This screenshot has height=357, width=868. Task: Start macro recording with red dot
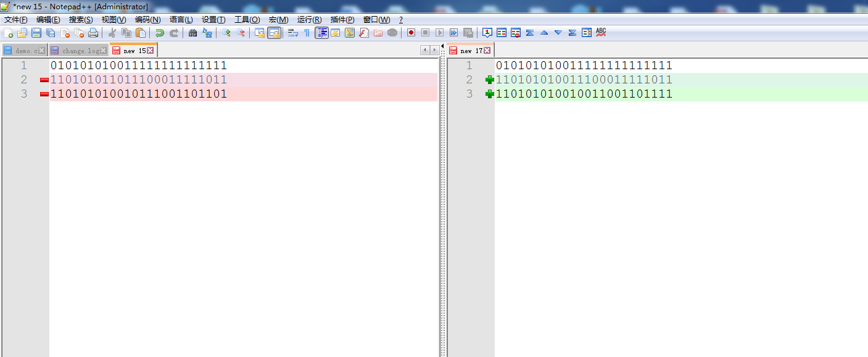(411, 33)
